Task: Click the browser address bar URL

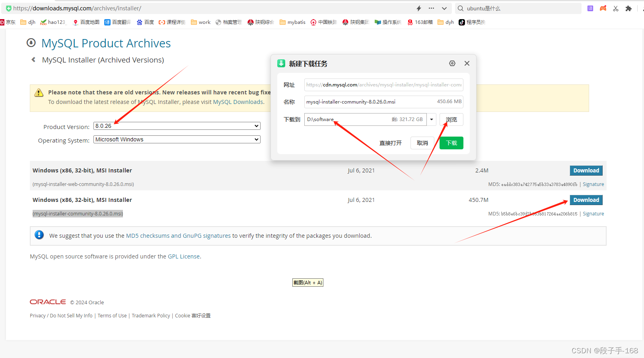Action: tap(77, 8)
